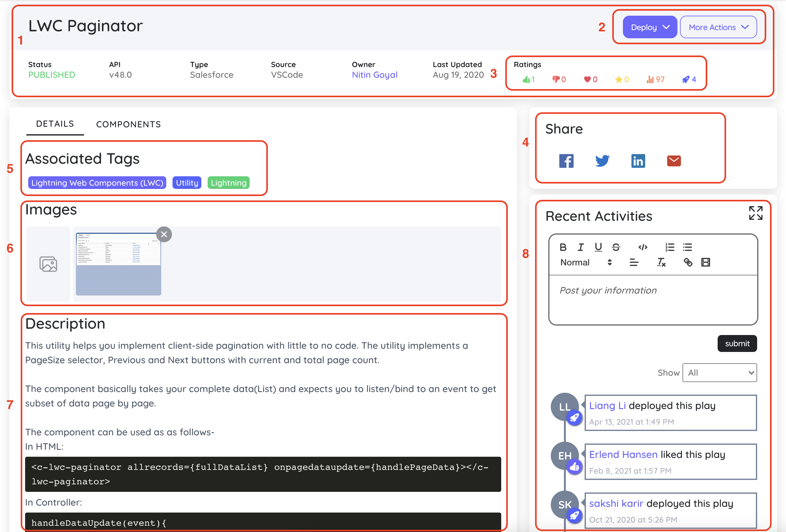The height and width of the screenshot is (532, 786).
Task: Click the thumbs-down rating icon
Action: 556,79
